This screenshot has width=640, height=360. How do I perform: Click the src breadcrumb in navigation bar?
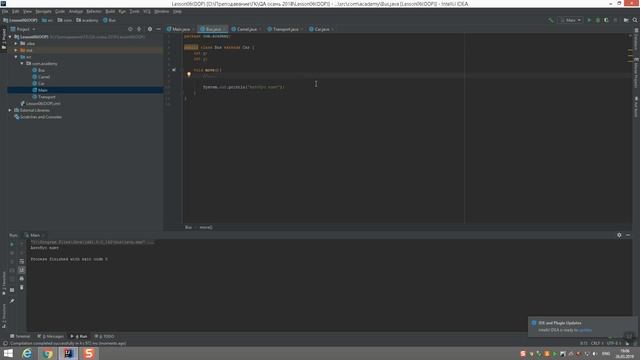[47, 20]
